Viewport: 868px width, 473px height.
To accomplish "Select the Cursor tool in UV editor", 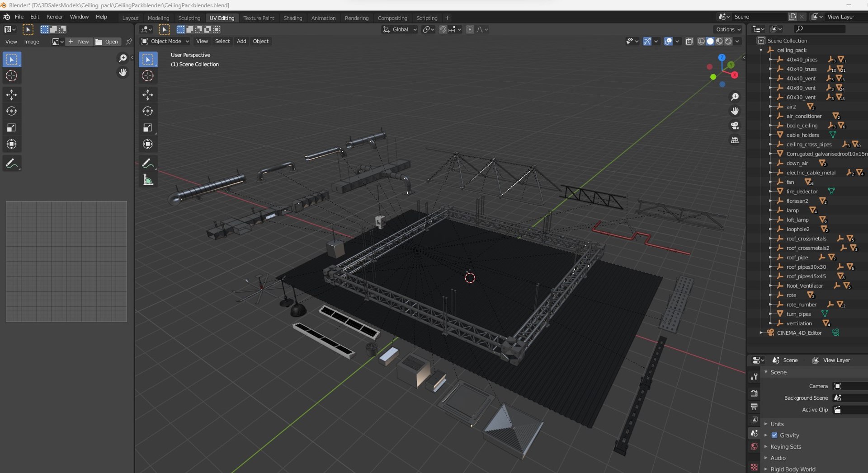I will (12, 76).
